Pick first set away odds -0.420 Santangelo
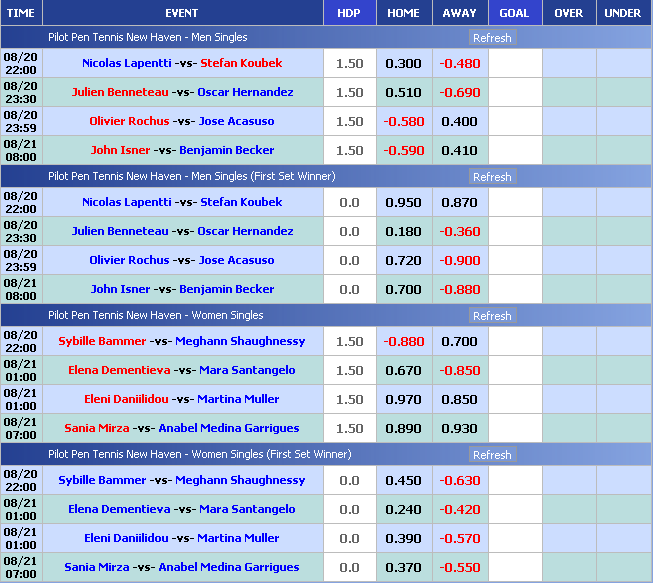Viewport: 653px width, 583px height. click(460, 509)
